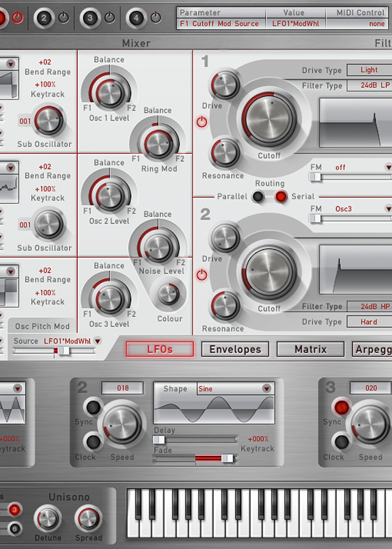Toggle power for layer 4
The width and height of the screenshot is (392, 549).
click(x=156, y=18)
